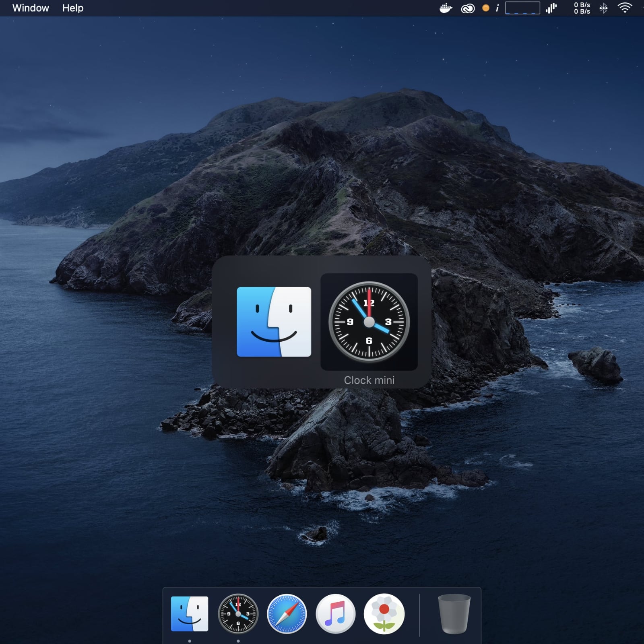
Task: Click the Docker whale menu bar icon
Action: [446, 8]
